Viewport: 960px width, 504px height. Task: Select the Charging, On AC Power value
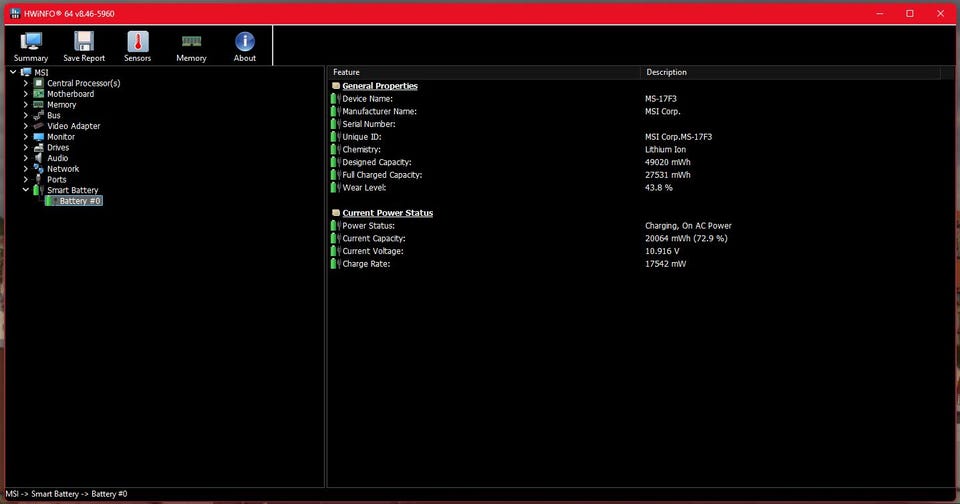tap(688, 225)
